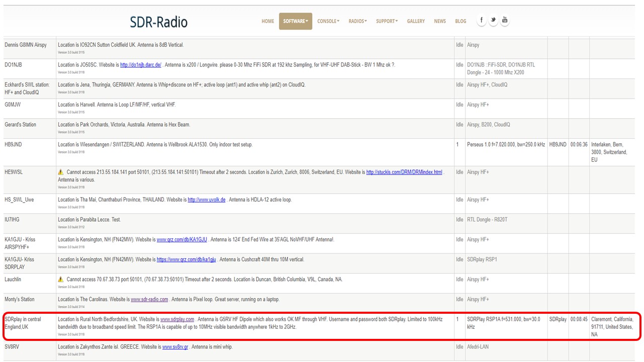Select Eckhard's SWL station server name
Screen dimensions: 644x362
tap(27, 88)
